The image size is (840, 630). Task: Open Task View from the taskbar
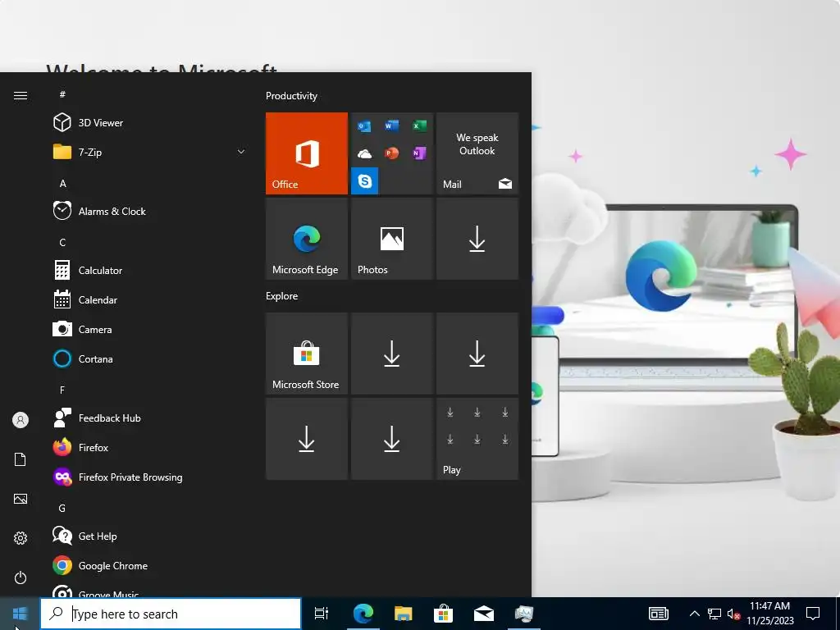322,614
